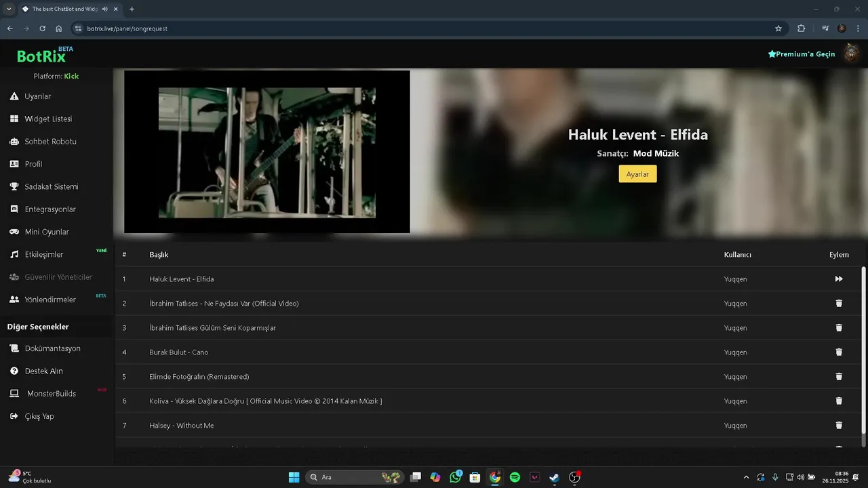
Task: Click Yuqqen user in Halsey row
Action: 736,426
